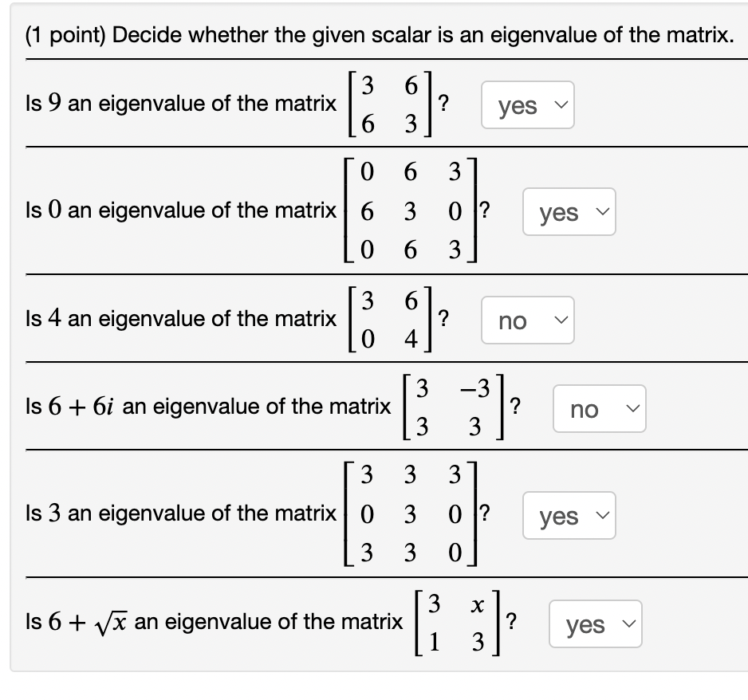This screenshot has width=748, height=700.
Task: Click the chevron on the first yes selector
Action: pos(561,104)
